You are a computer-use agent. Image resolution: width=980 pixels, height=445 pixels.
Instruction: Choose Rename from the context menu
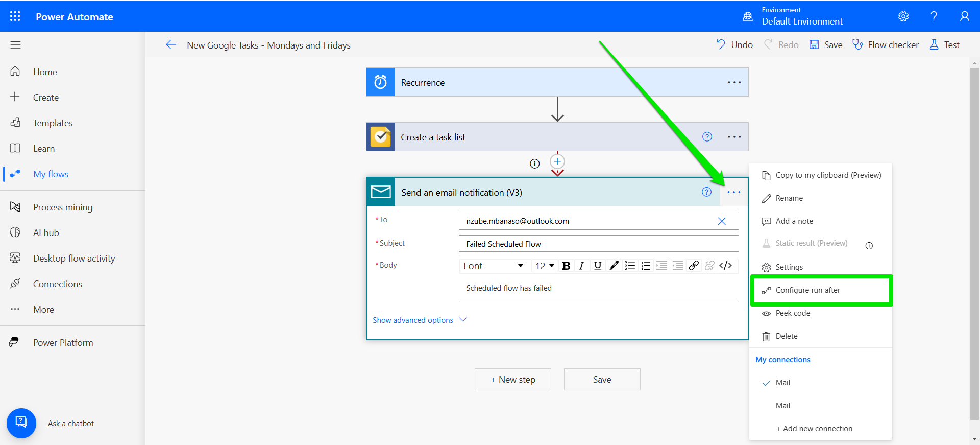click(x=821, y=198)
